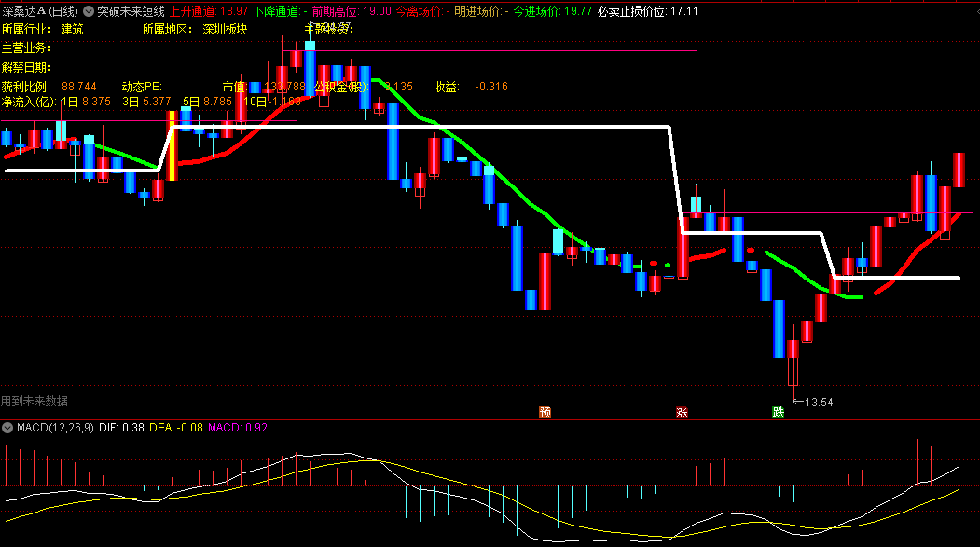Click the 5日 8.785 net inflow value

tap(207, 102)
